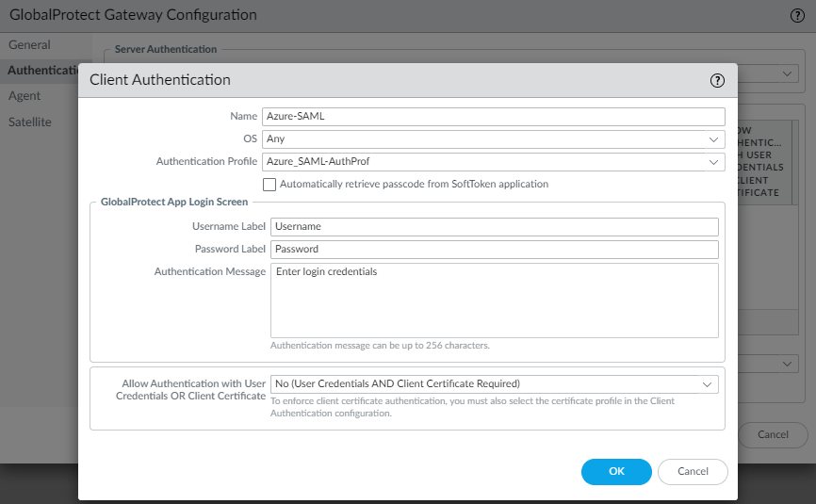
Task: Click the Name field containing Azure-SAML
Action: (x=493, y=117)
